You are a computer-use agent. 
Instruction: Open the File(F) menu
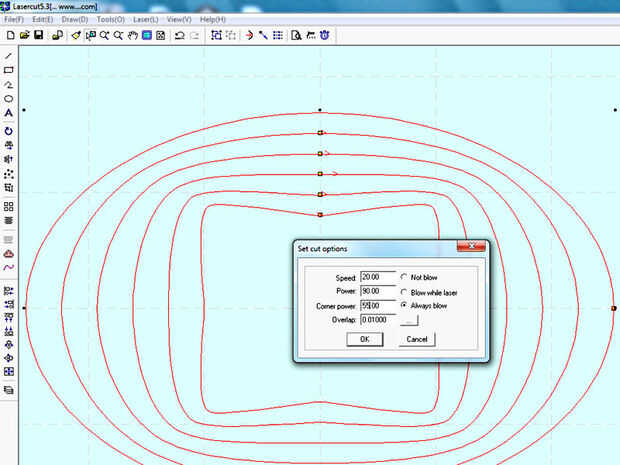[14, 19]
